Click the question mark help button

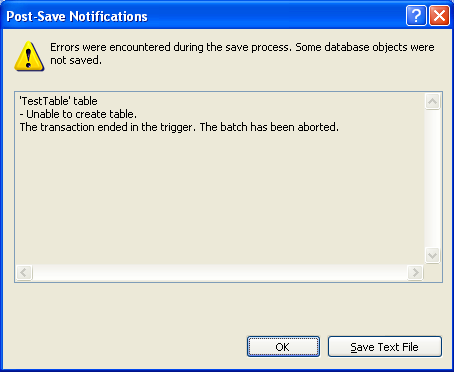click(416, 15)
